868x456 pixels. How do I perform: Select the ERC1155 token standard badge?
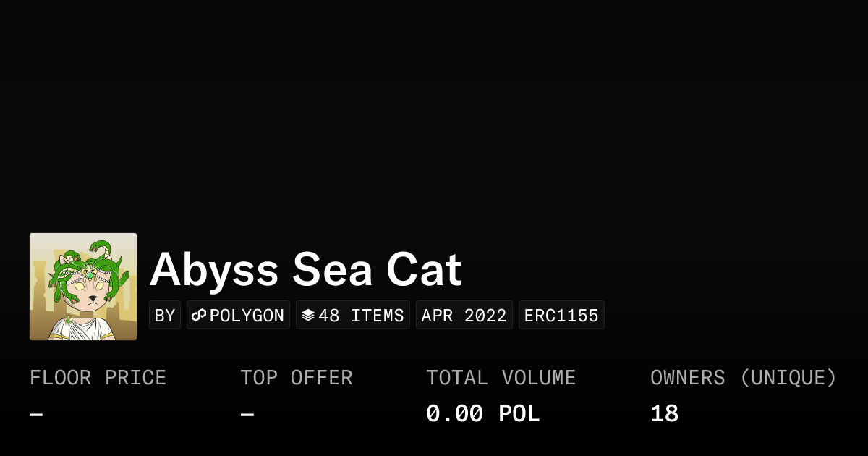561,316
